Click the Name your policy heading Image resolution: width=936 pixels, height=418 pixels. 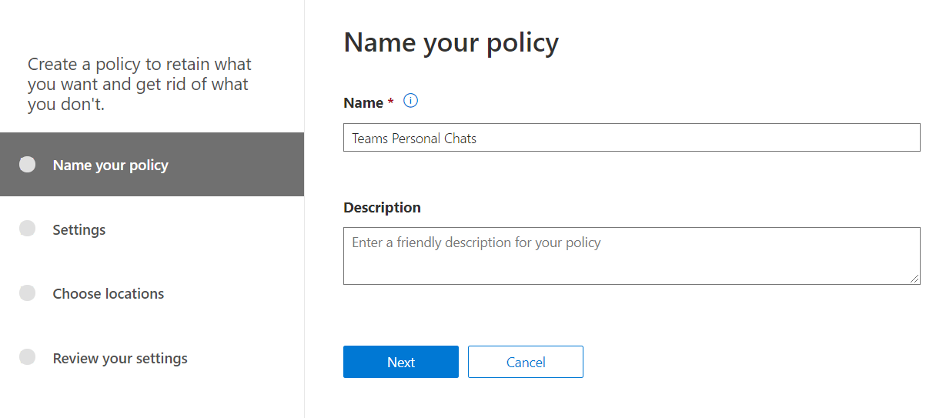point(451,43)
